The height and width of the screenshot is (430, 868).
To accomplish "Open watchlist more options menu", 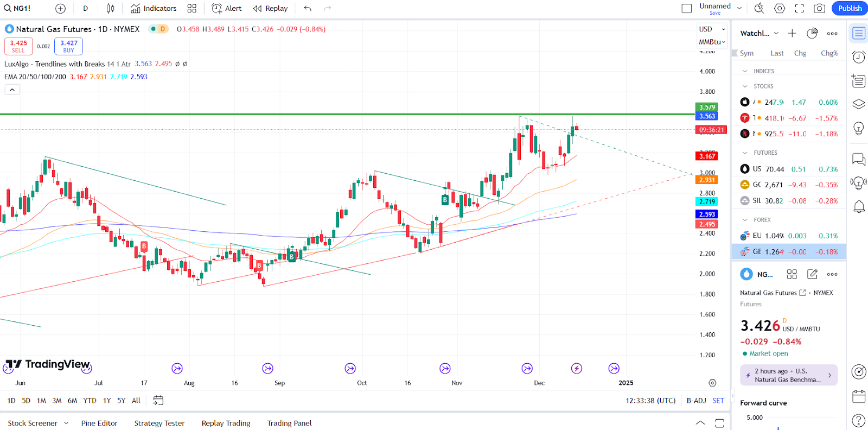I will pyautogui.click(x=832, y=33).
